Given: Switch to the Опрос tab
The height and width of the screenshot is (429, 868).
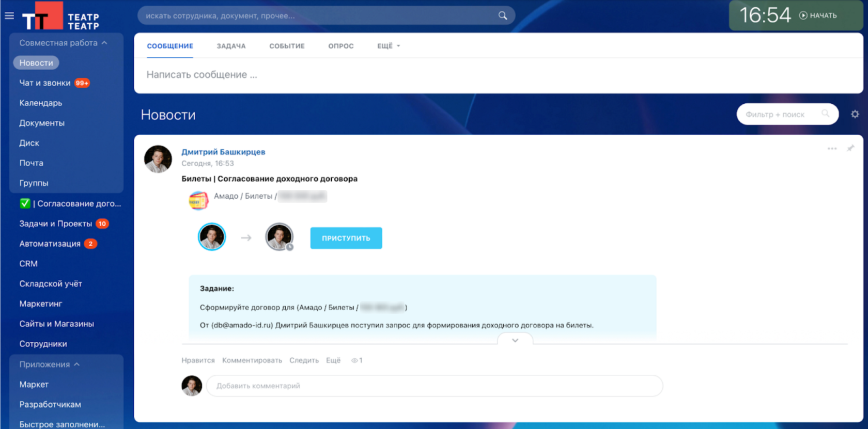Looking at the screenshot, I should coord(341,46).
